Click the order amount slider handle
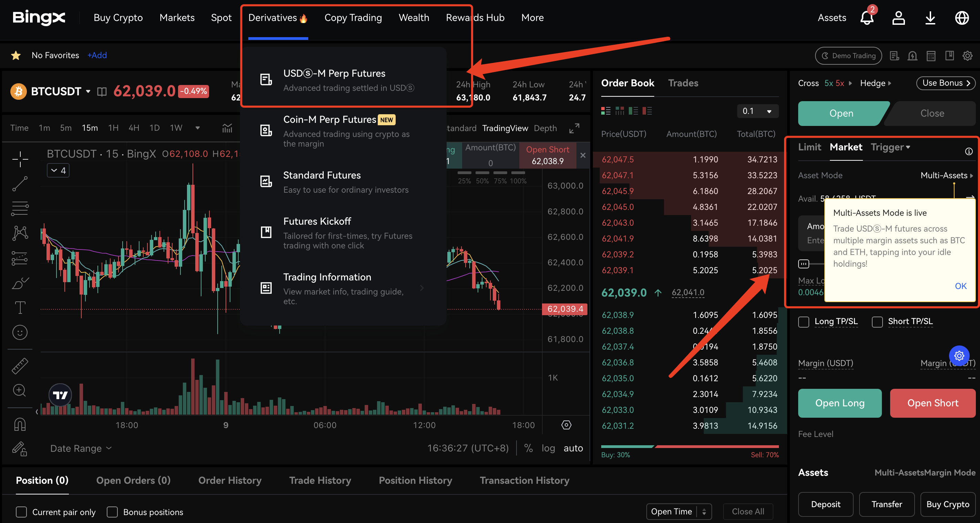This screenshot has height=523, width=980. 803,264
